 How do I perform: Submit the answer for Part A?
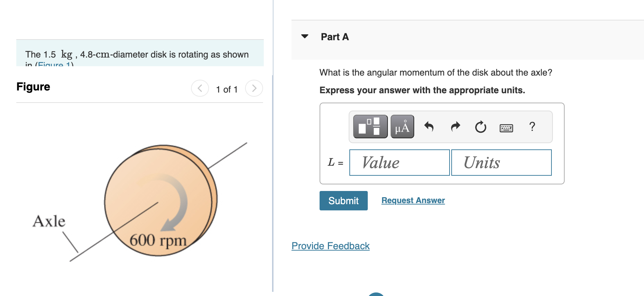click(343, 200)
